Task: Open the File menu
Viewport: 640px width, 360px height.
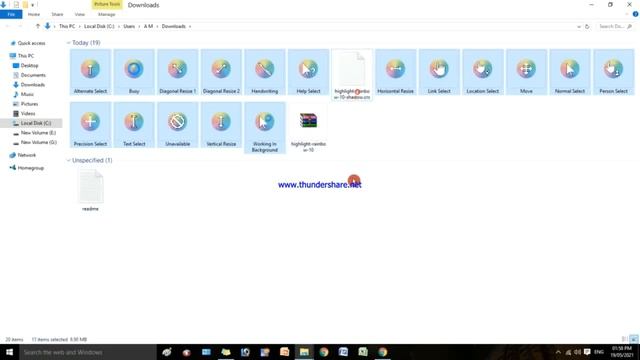Action: 11,14
